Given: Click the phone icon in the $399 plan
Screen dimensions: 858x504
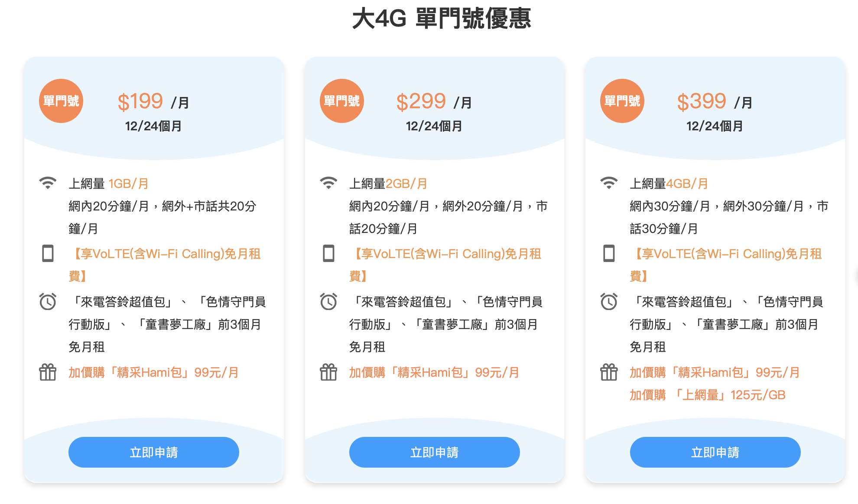Looking at the screenshot, I should [609, 253].
